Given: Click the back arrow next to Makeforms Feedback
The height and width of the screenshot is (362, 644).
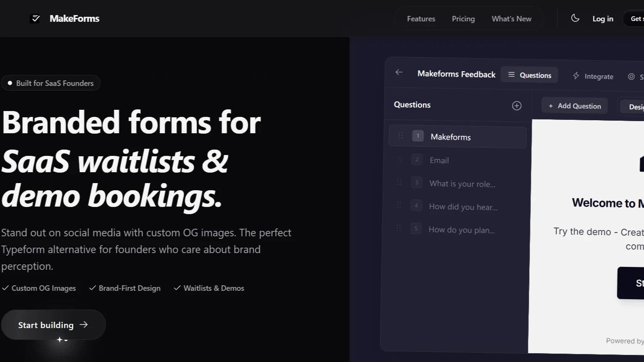Looking at the screenshot, I should click(x=398, y=72).
